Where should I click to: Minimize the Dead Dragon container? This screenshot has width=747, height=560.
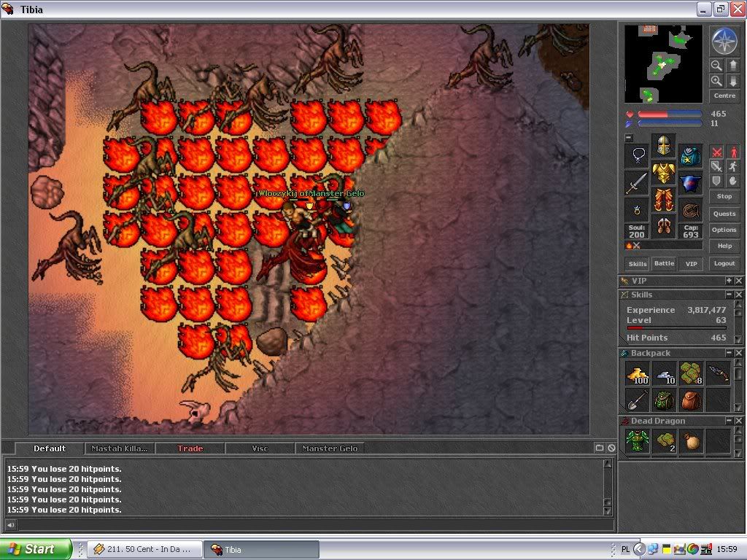(728, 421)
